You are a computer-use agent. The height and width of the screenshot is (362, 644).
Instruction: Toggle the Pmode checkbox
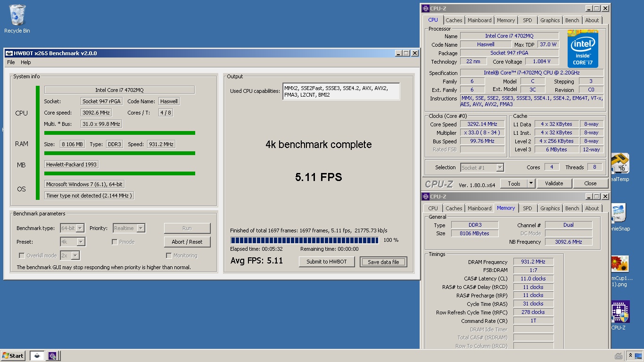point(115,242)
